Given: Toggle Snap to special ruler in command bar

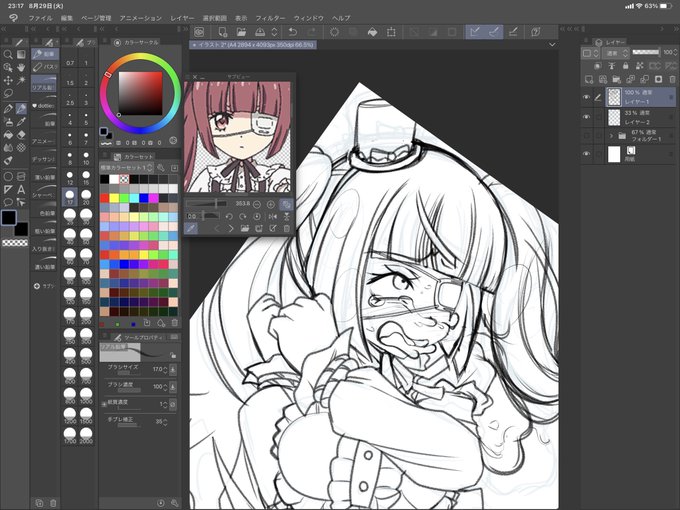Looking at the screenshot, I should [494, 32].
